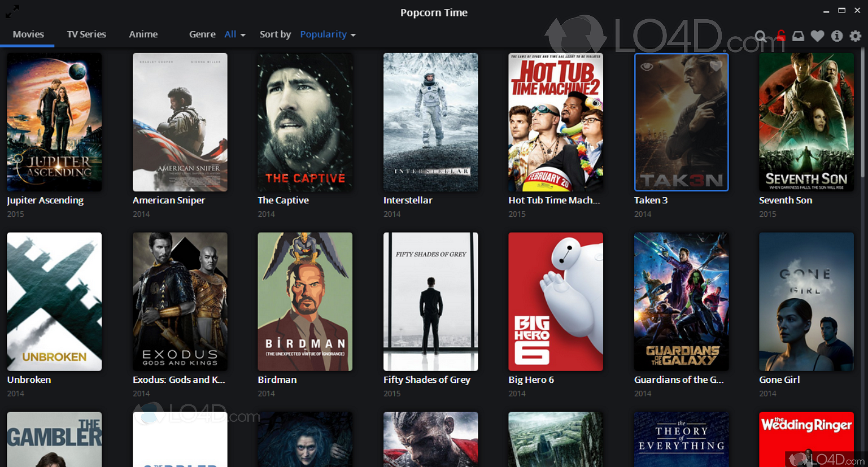The image size is (868, 467).
Task: Toggle favorite heart on Taken 3 poster
Action: pos(716,67)
